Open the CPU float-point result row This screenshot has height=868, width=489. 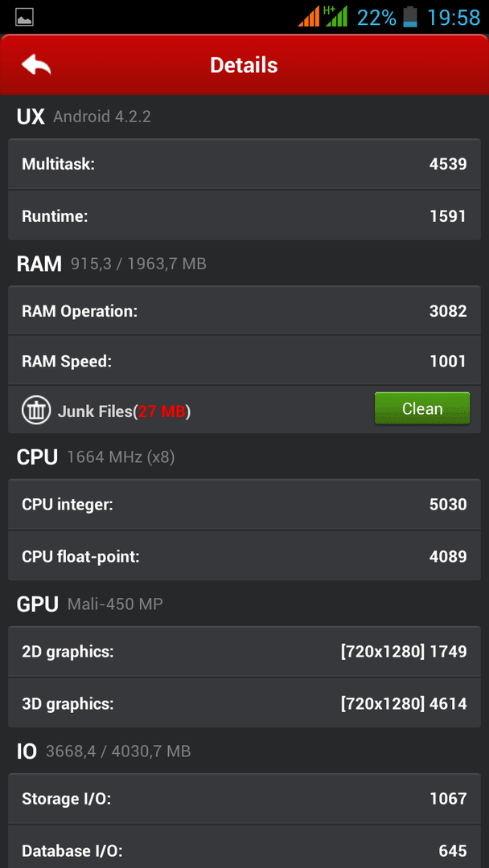pos(244,556)
